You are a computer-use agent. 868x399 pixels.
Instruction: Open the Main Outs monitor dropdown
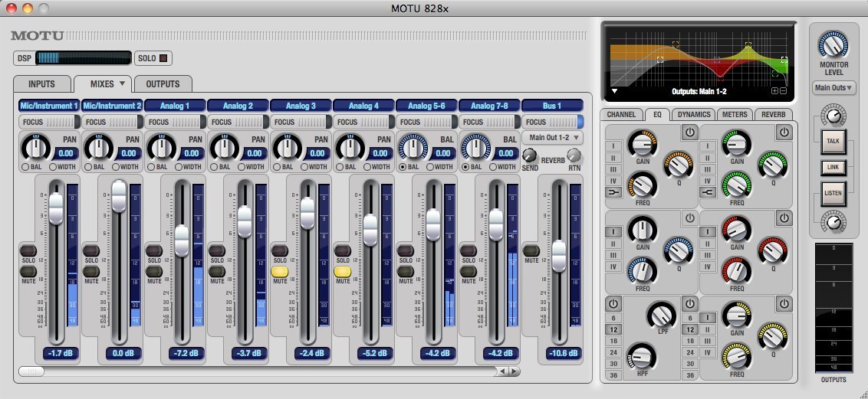[x=834, y=88]
